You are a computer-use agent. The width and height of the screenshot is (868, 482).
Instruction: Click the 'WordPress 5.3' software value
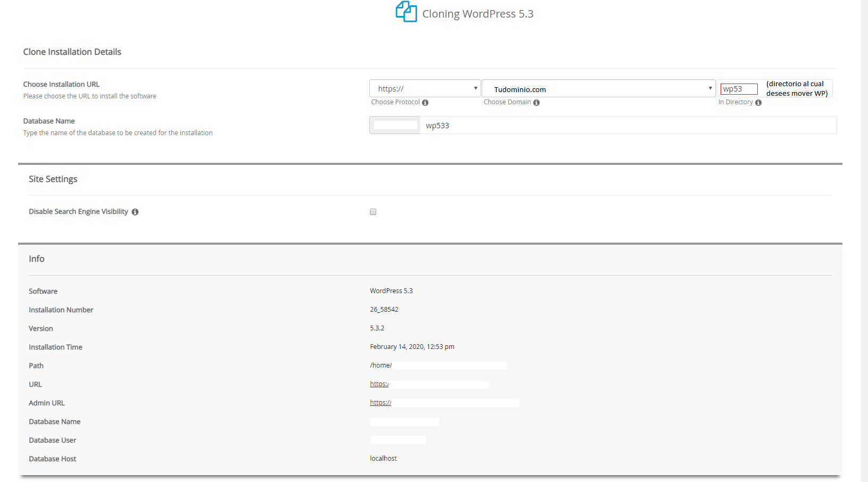point(391,291)
